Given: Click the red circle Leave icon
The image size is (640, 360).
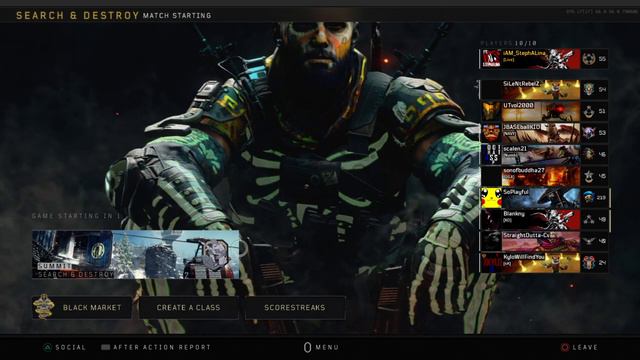Looking at the screenshot, I should (565, 347).
